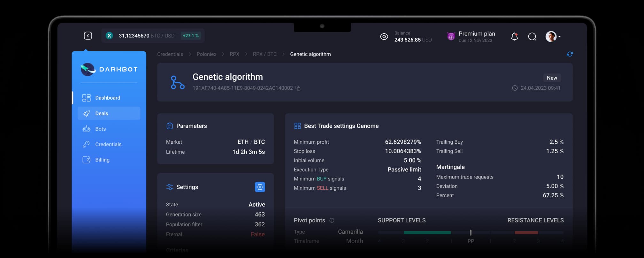644x258 pixels.
Task: Click pivot Type value Camarilla
Action: click(x=350, y=232)
